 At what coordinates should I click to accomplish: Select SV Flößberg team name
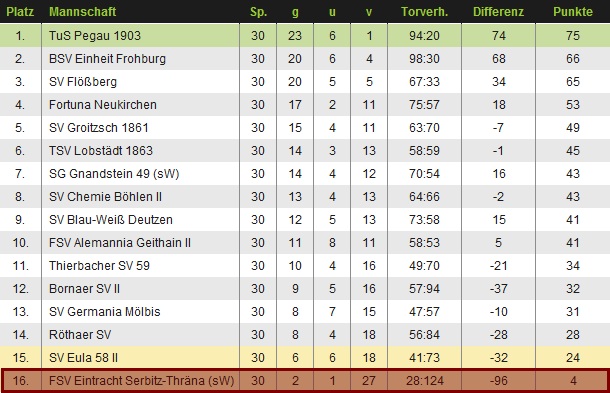83,82
